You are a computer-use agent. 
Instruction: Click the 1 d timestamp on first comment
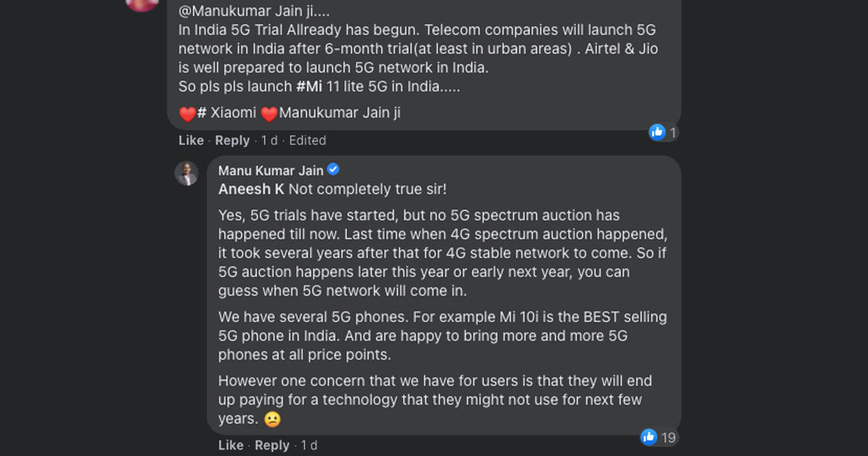pyautogui.click(x=269, y=140)
